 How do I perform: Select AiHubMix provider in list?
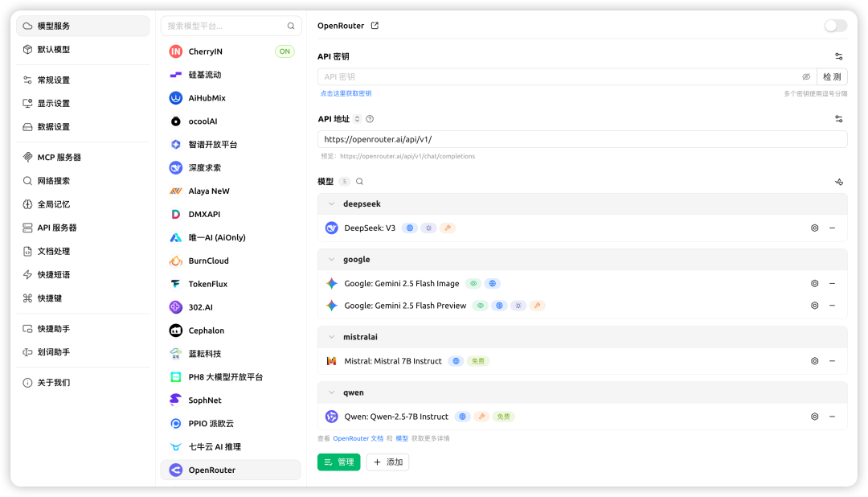(231, 98)
